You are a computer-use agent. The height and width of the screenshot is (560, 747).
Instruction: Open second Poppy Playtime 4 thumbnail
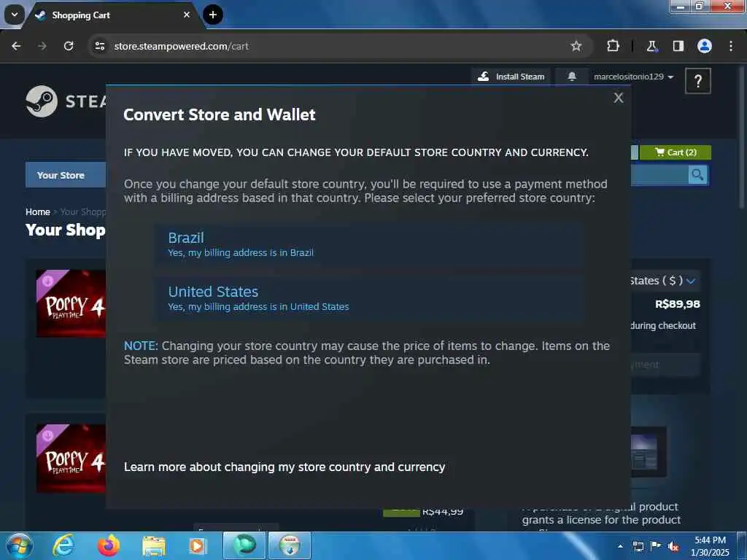click(71, 458)
